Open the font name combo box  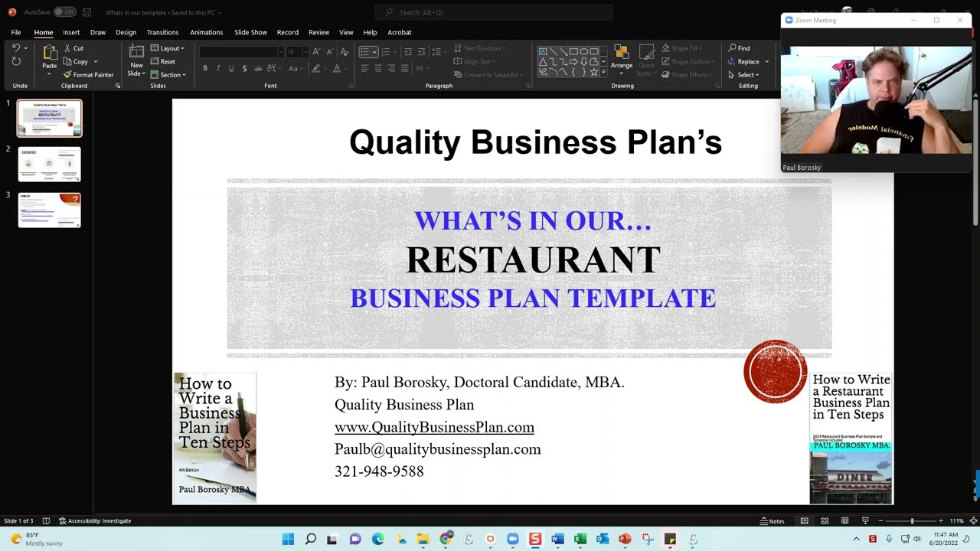(242, 51)
